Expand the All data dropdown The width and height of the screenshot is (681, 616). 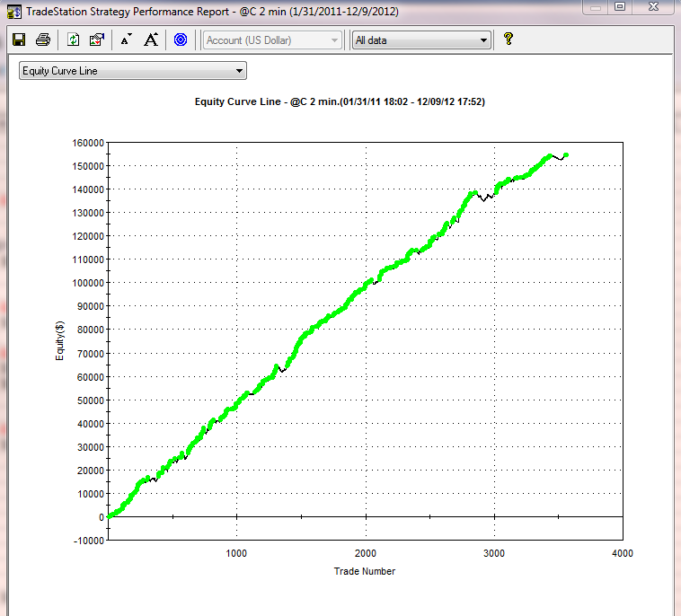pos(420,40)
